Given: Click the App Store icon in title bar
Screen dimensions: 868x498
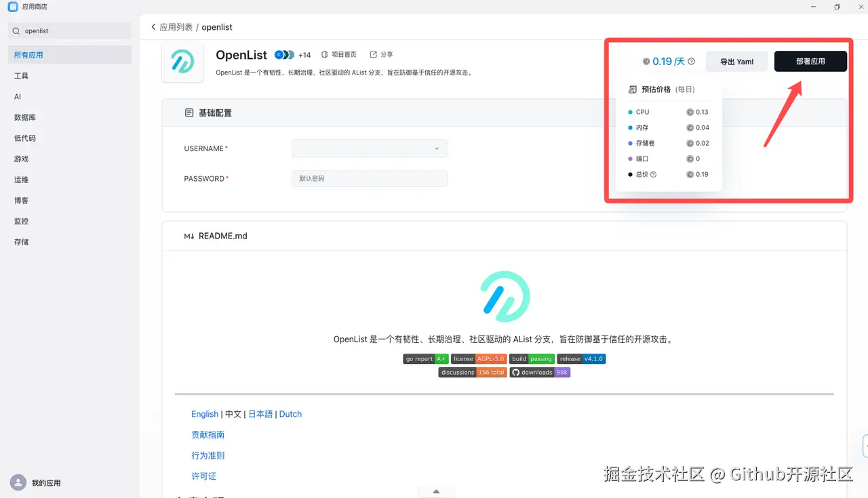Looking at the screenshot, I should coord(12,7).
